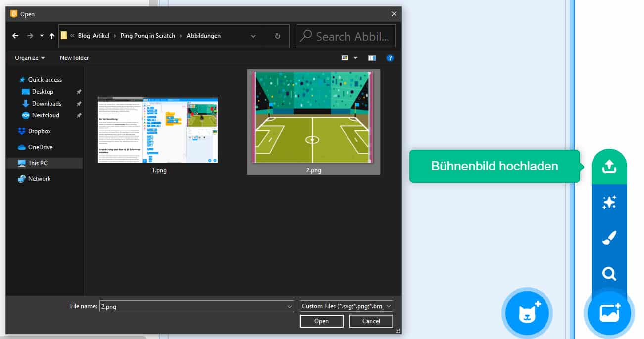The height and width of the screenshot is (339, 644).
Task: Click the cat icon to add a sprite
Action: [x=527, y=313]
